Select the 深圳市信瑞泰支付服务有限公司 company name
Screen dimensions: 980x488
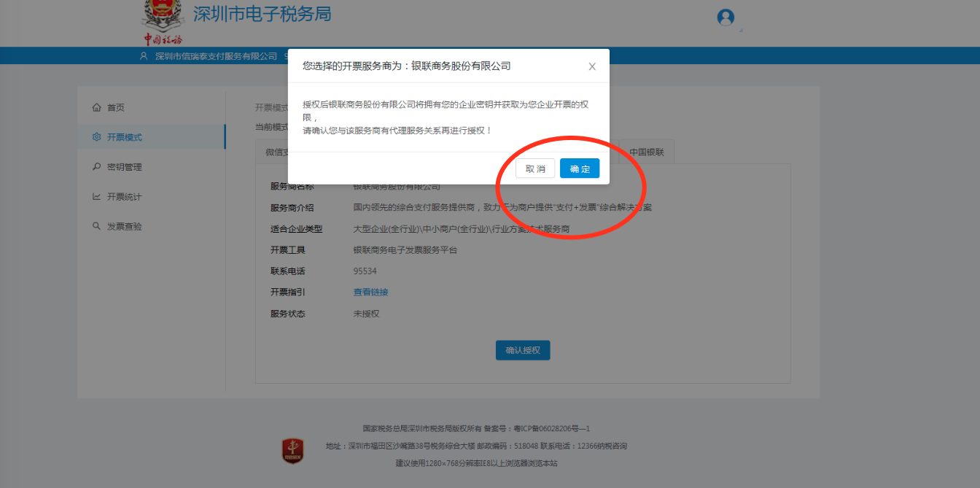click(x=216, y=56)
